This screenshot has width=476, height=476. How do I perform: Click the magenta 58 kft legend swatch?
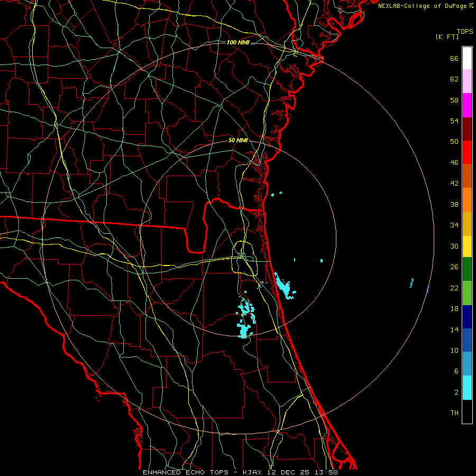click(467, 105)
